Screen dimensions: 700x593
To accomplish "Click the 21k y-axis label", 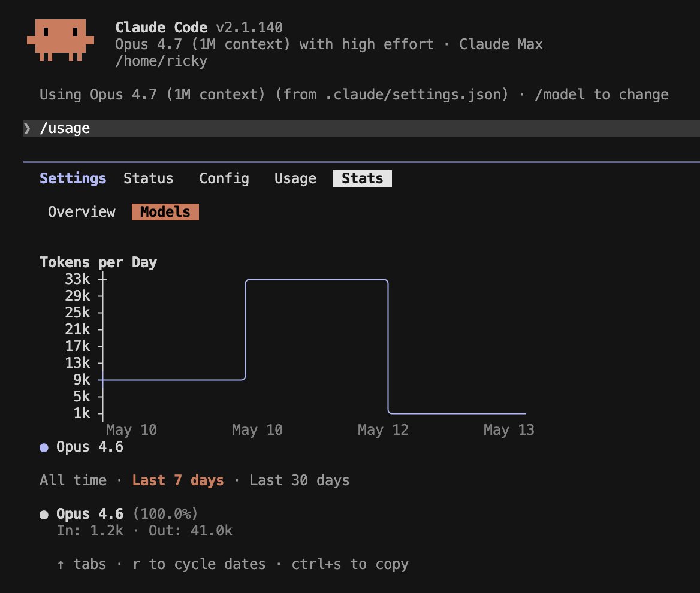I will pos(77,329).
